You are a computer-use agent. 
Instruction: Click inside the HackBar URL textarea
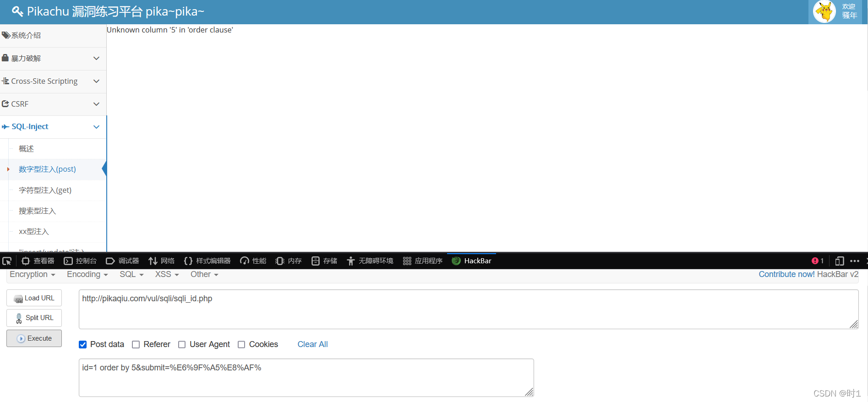point(469,309)
